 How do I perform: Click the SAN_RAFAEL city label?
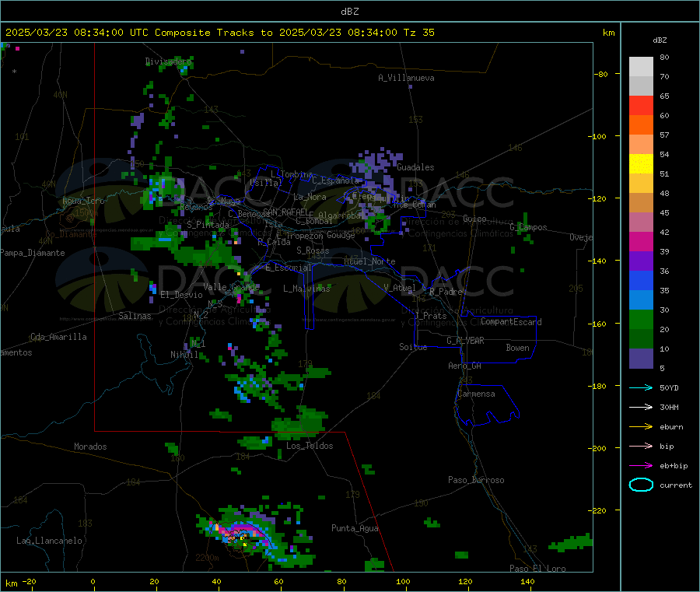[286, 212]
